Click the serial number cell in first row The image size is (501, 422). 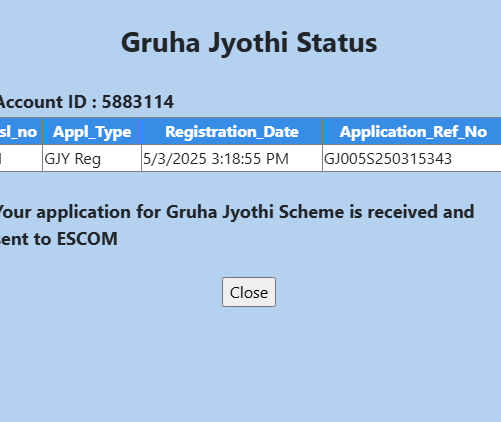pos(21,158)
